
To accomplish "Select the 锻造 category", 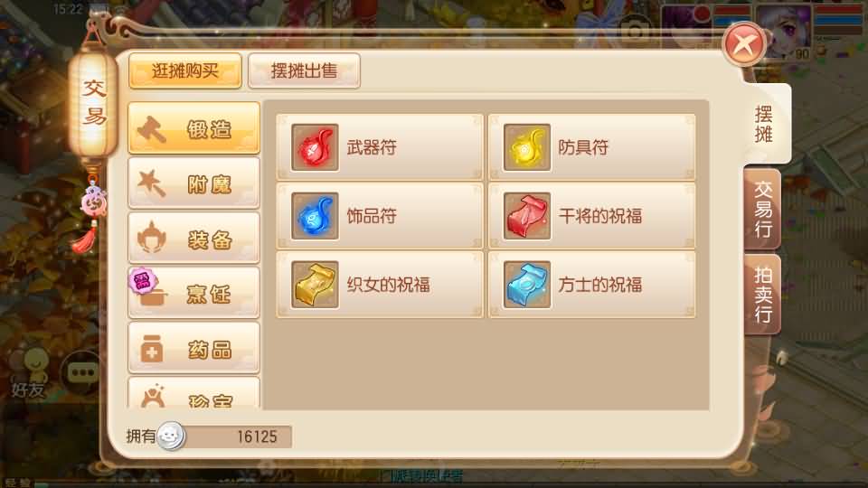I will pyautogui.click(x=193, y=128).
